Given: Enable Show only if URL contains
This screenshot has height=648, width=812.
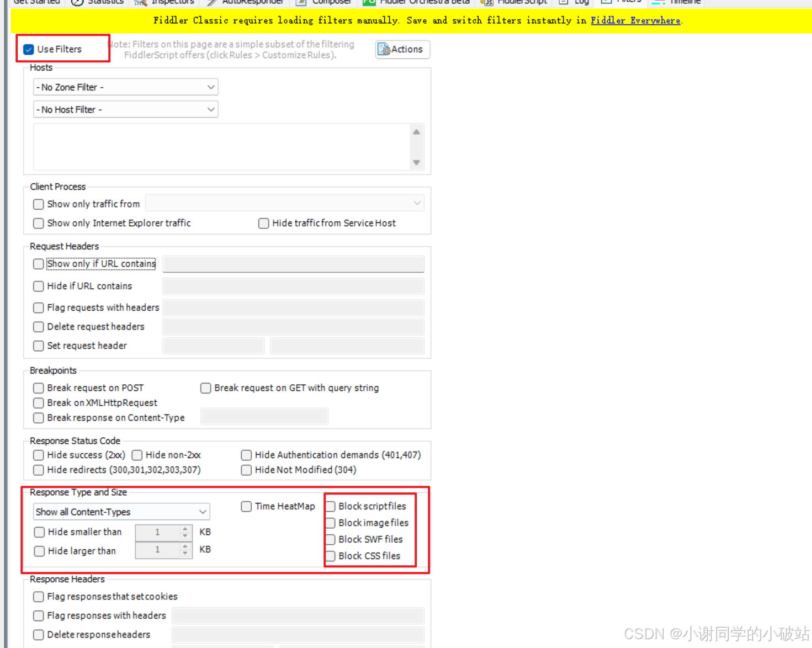Looking at the screenshot, I should [38, 264].
